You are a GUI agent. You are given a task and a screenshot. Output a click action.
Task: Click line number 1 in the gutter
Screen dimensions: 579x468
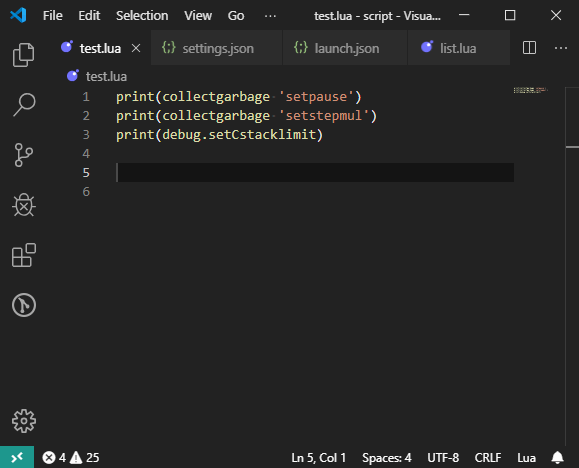point(86,97)
